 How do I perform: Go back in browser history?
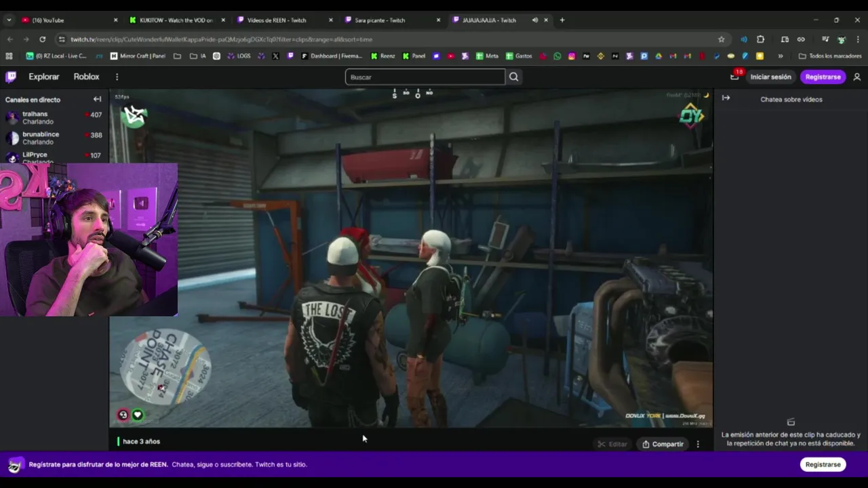[11, 39]
